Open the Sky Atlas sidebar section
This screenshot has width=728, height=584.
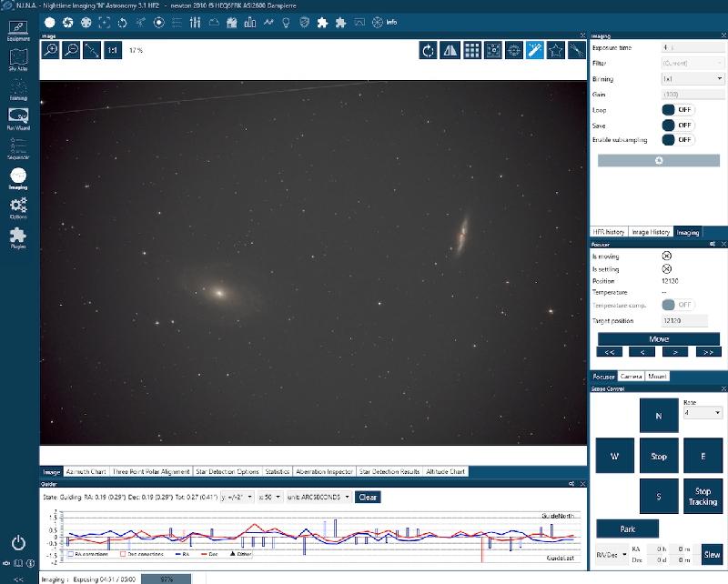pos(18,60)
